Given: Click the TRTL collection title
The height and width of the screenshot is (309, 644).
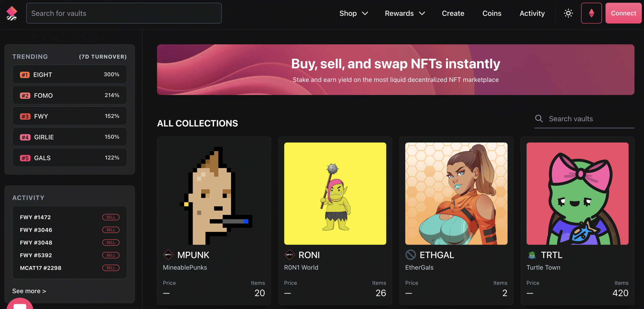Looking at the screenshot, I should 552,255.
